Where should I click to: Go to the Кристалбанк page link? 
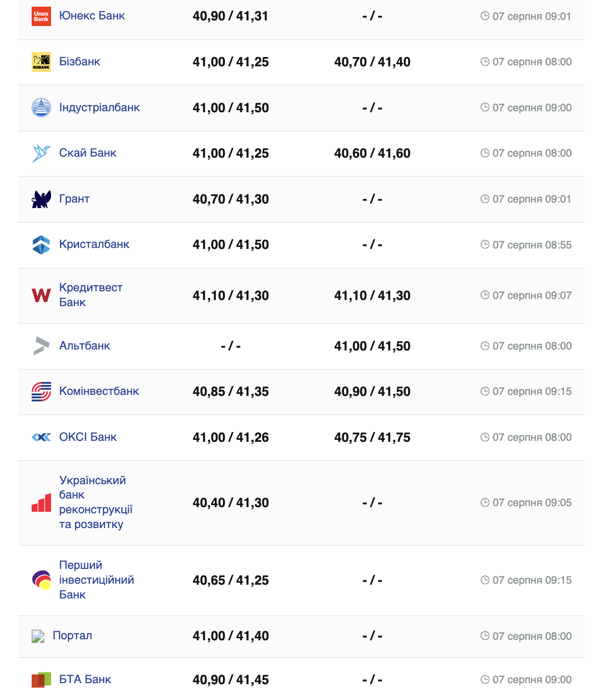tap(94, 244)
